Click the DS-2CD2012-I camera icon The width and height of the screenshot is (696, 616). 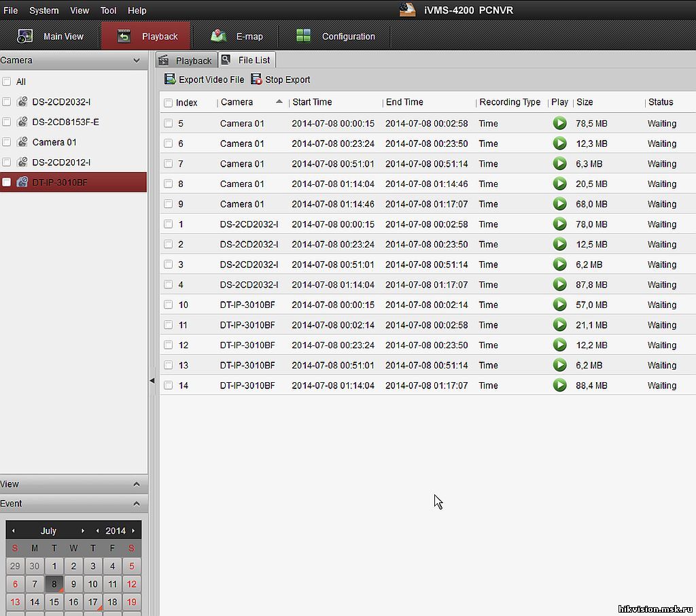(22, 162)
